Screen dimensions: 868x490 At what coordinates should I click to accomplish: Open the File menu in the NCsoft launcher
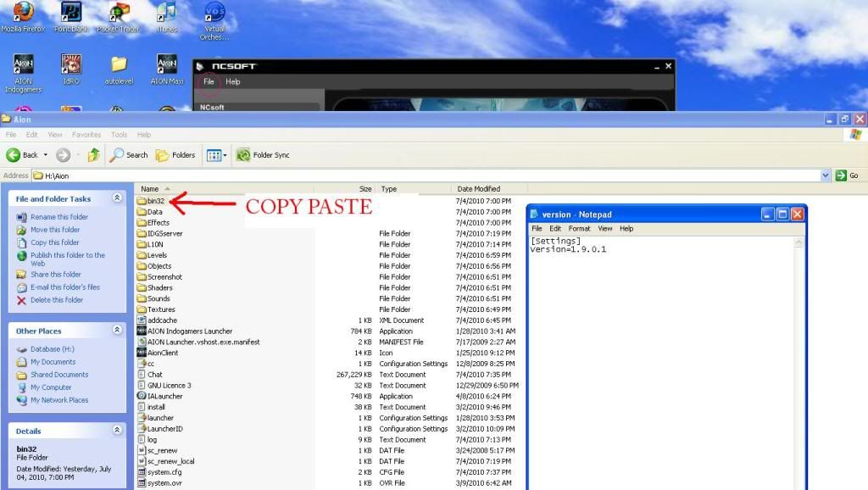(209, 81)
